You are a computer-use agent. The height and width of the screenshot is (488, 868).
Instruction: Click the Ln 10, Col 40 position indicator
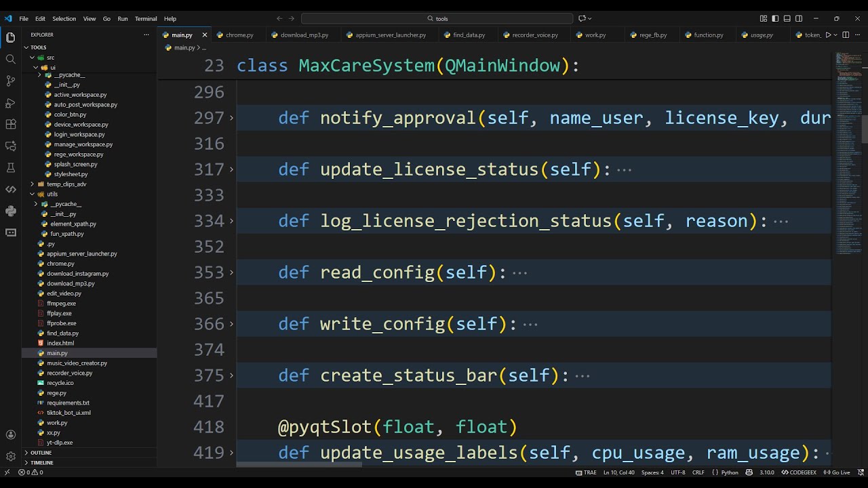coord(619,472)
